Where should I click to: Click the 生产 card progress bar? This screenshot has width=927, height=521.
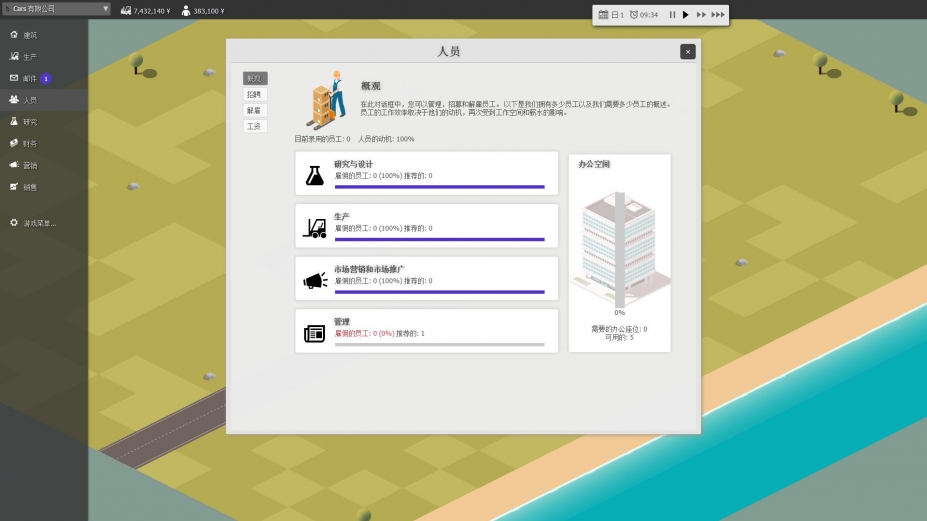coord(439,240)
